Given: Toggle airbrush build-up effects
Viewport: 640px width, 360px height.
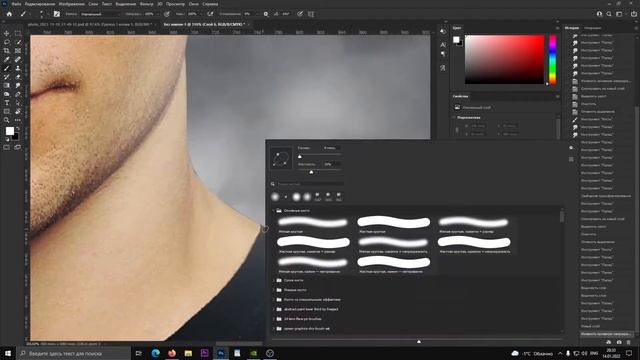Looking at the screenshot, I should click(210, 14).
